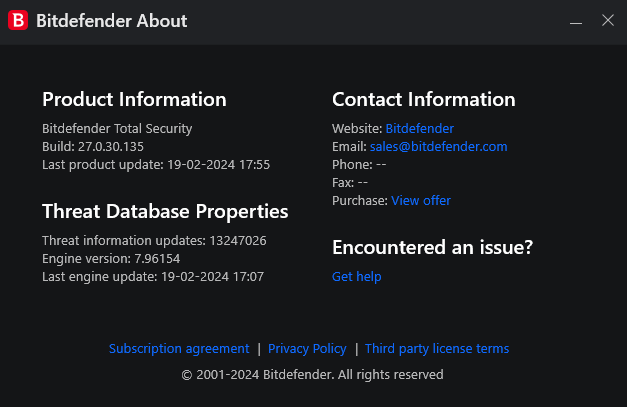The image size is (627, 407).
Task: Close the Bitdefender About window
Action: pos(607,20)
